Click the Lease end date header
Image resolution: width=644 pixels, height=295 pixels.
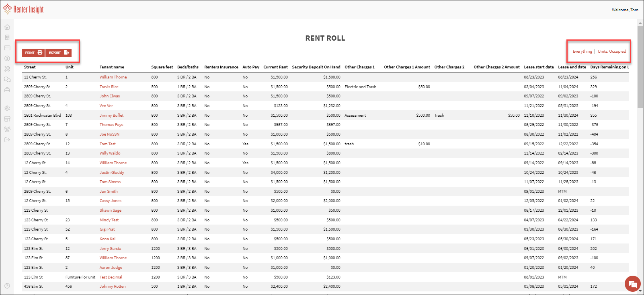pyautogui.click(x=572, y=67)
